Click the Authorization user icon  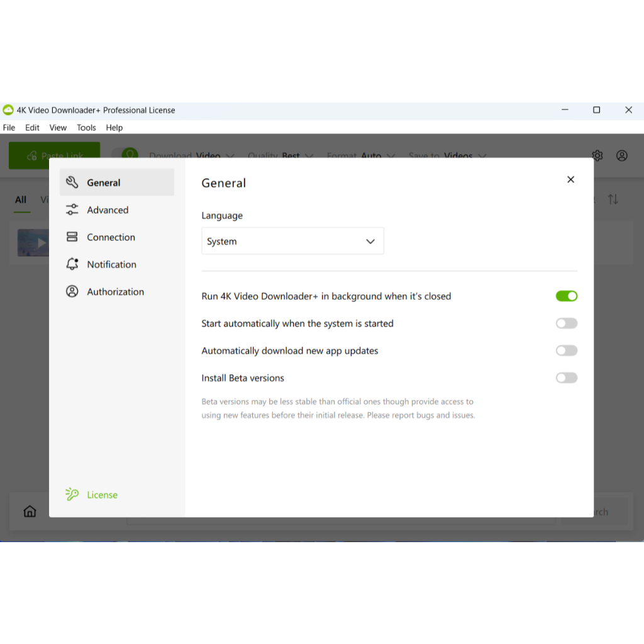[72, 292]
